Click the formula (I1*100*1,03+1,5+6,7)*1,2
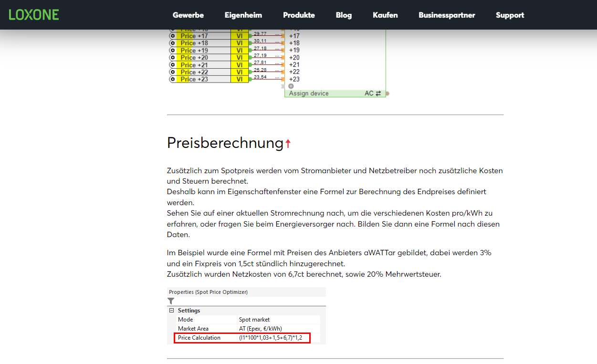 pos(271,338)
